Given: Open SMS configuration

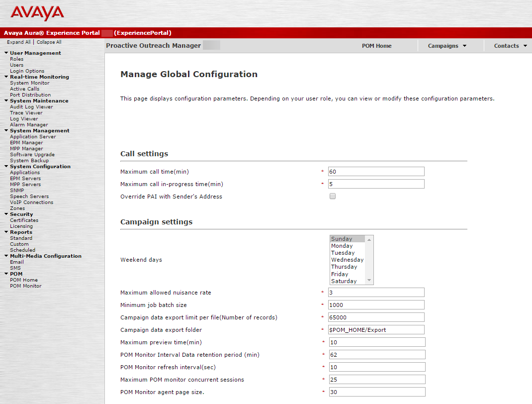Looking at the screenshot, I should pos(15,268).
